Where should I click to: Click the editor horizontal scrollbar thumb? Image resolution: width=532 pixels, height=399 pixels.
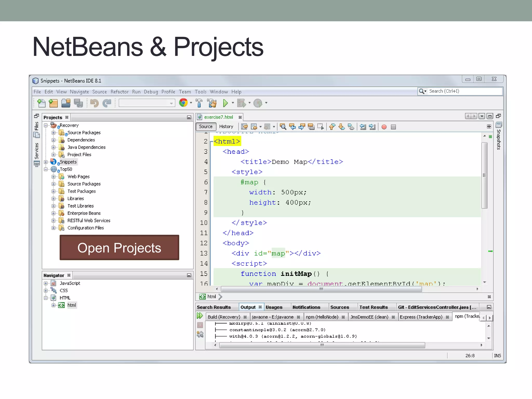(x=321, y=289)
